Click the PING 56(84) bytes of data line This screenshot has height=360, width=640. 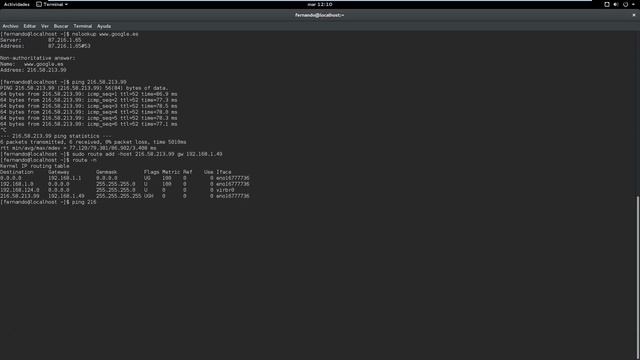tap(84, 88)
